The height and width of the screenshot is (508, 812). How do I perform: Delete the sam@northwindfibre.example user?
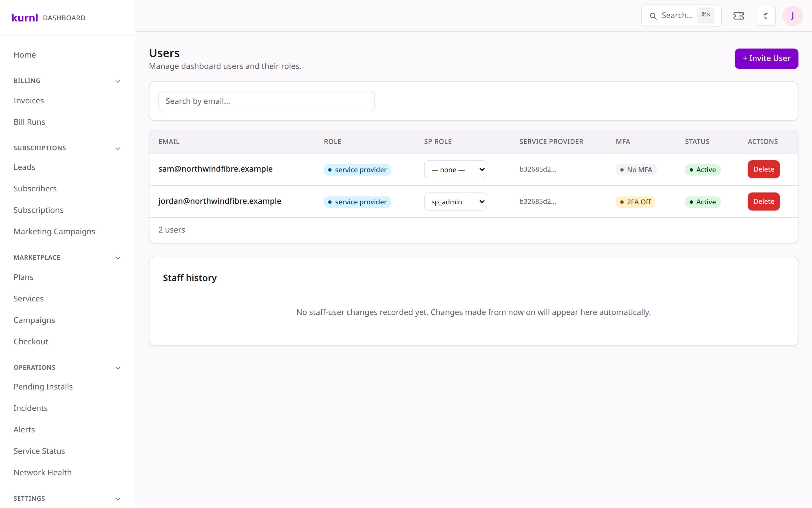pyautogui.click(x=763, y=169)
